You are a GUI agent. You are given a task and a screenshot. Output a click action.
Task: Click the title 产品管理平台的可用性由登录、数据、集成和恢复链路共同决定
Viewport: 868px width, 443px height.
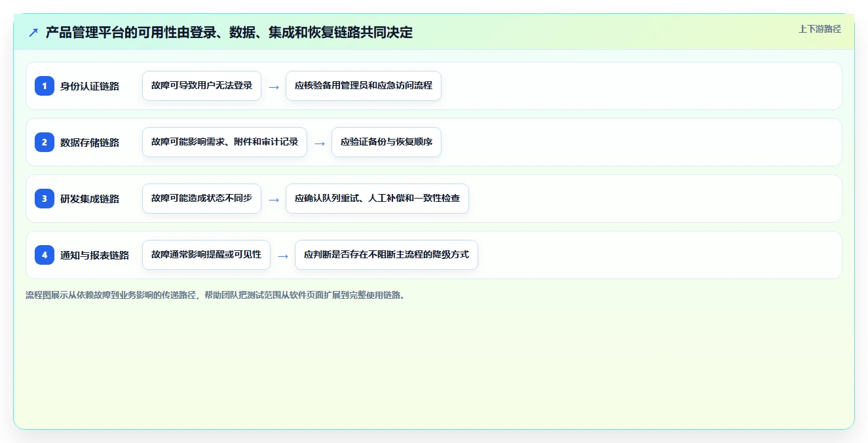[229, 32]
